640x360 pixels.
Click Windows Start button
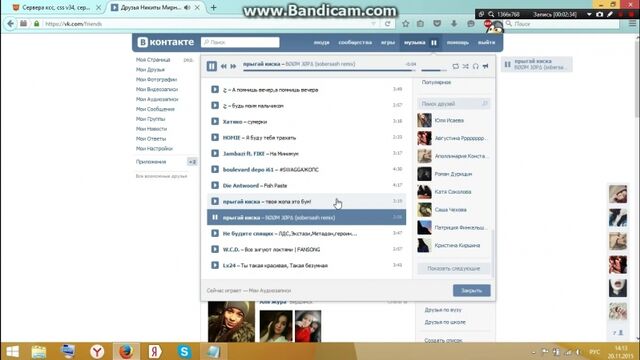[12, 351]
